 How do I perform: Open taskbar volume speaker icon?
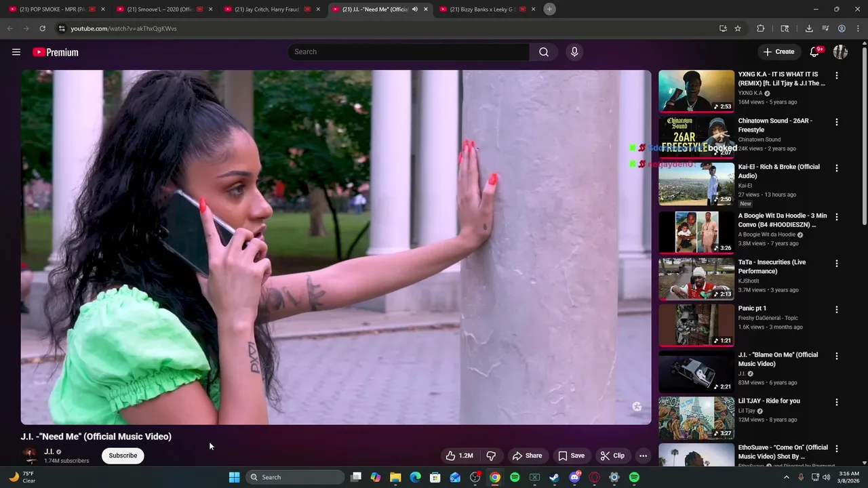[x=826, y=477]
